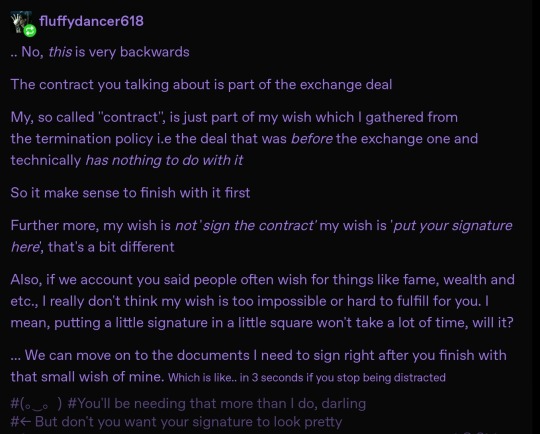The image size is (540, 434).
Task: Click the phrase "termination policy"
Action: (x=94, y=139)
